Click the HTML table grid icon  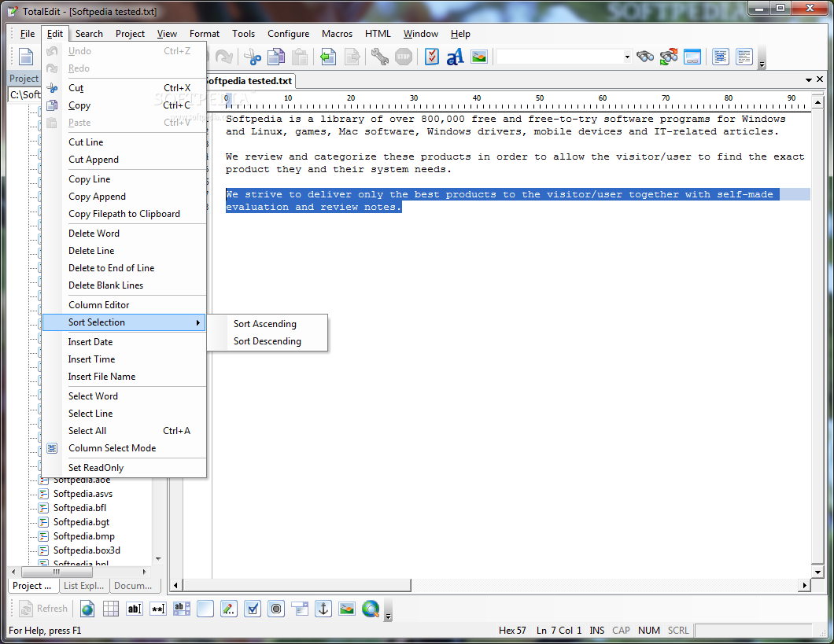pos(111,609)
